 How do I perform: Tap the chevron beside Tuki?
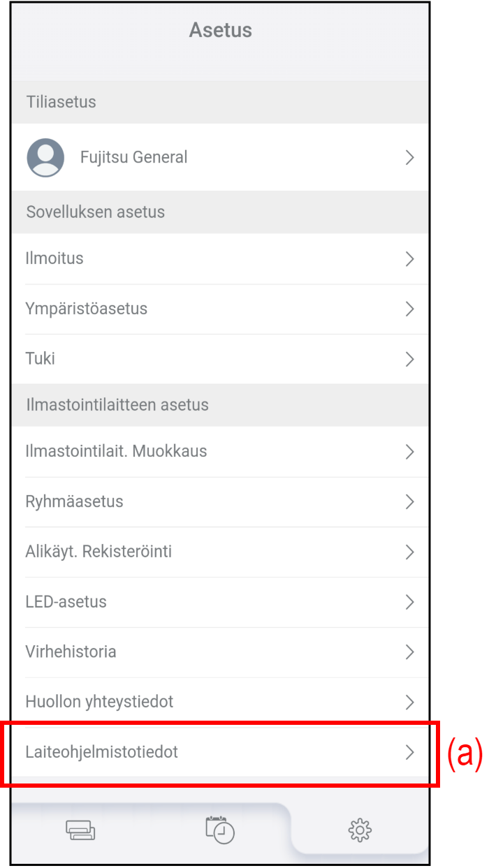tap(410, 360)
